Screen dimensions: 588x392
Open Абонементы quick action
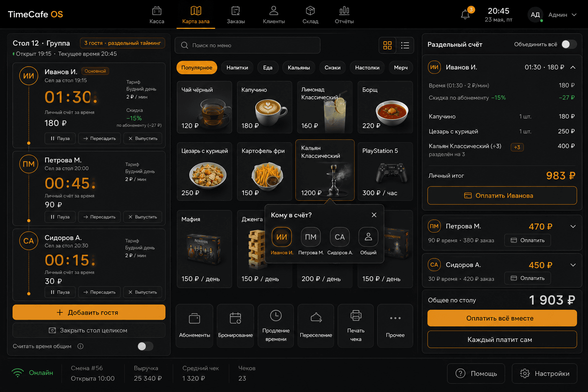(x=194, y=326)
